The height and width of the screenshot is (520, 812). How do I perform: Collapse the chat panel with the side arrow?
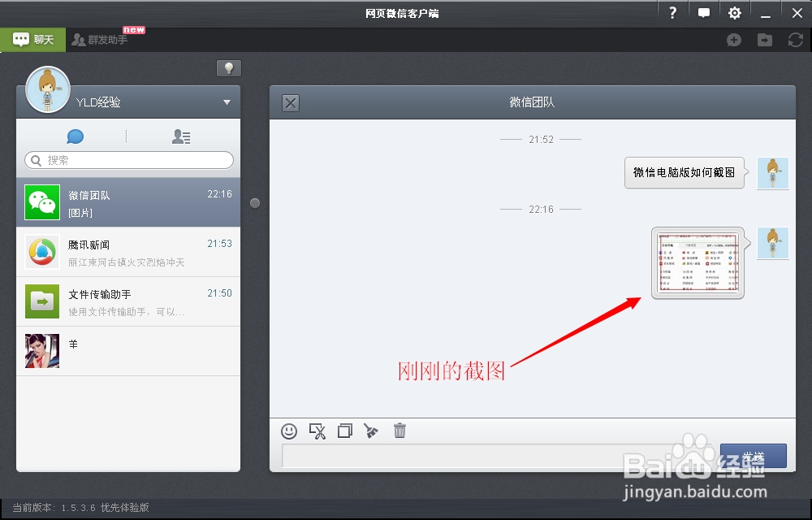pyautogui.click(x=255, y=204)
